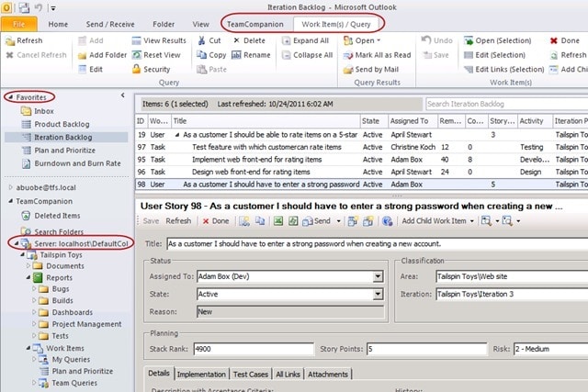Click Collapse All icon
588x392 pixels.
pos(286,55)
